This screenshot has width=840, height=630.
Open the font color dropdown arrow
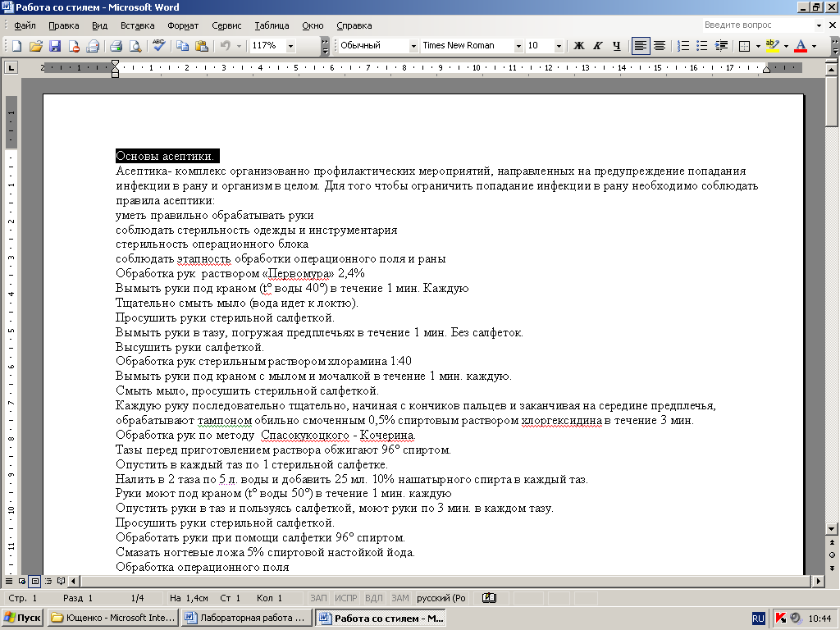point(815,46)
